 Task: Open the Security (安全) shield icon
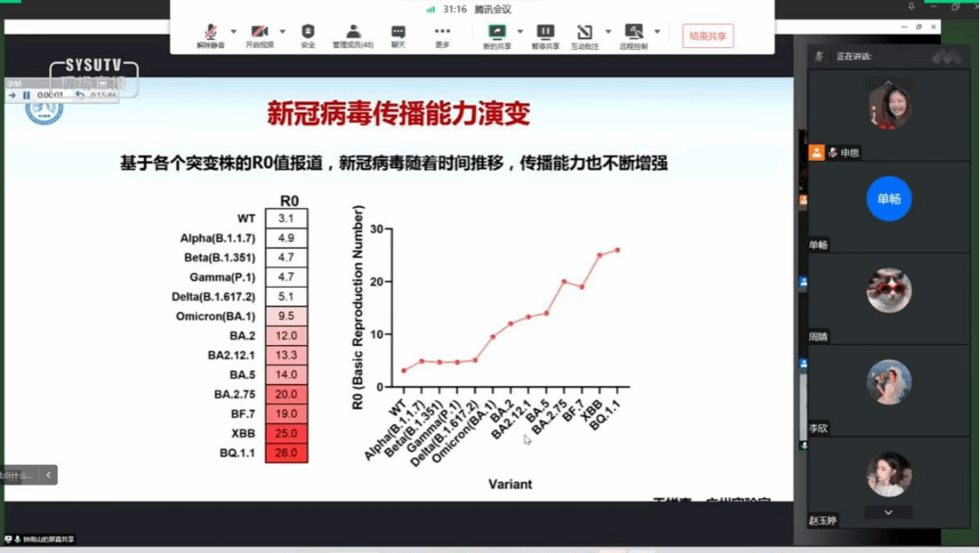308,35
